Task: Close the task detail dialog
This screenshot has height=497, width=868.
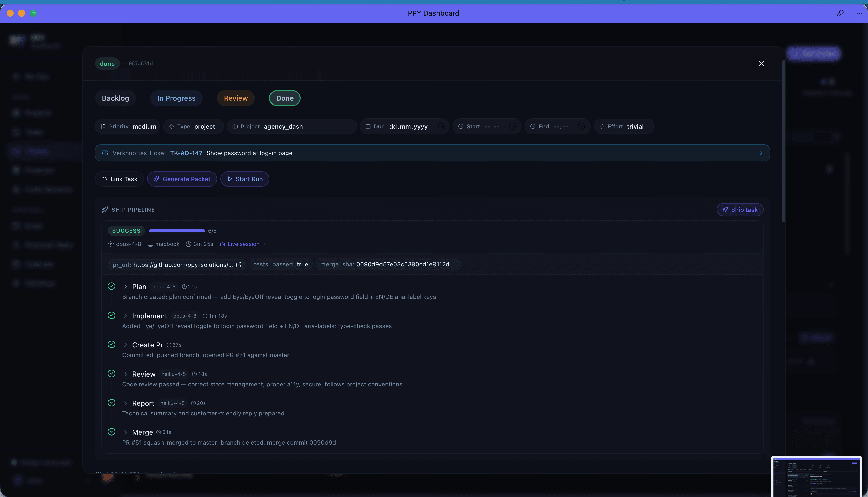Action: pyautogui.click(x=761, y=64)
